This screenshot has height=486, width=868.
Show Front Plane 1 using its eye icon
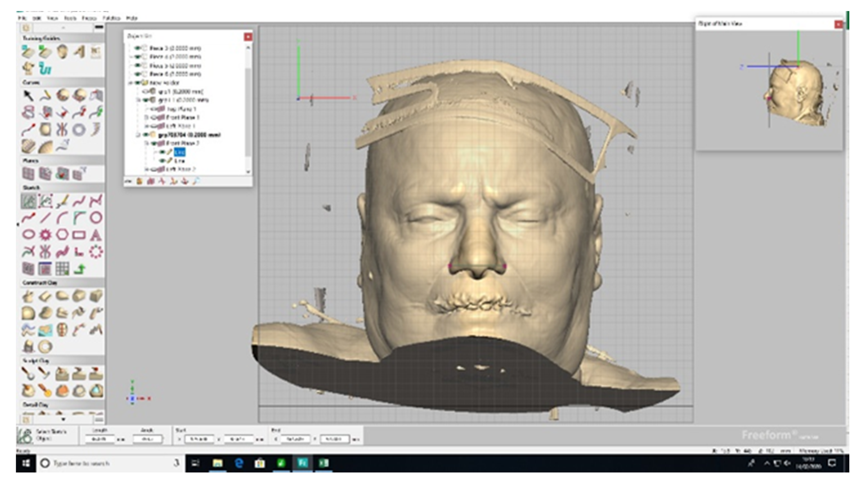click(x=153, y=117)
